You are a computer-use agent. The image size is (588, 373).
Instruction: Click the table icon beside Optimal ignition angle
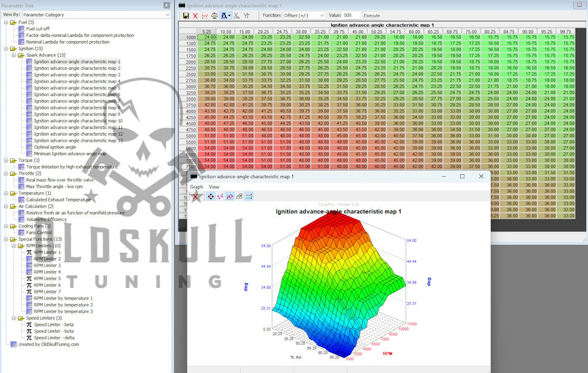coord(29,147)
